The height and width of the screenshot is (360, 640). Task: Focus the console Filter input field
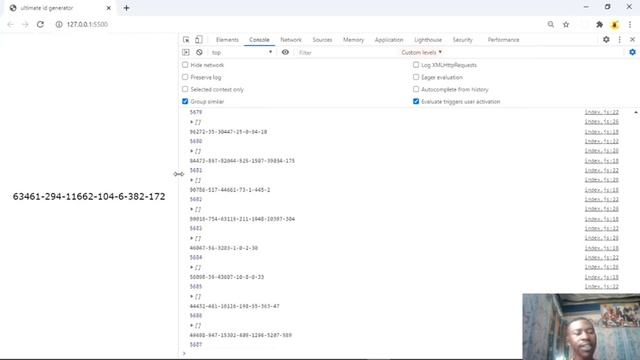tap(347, 52)
